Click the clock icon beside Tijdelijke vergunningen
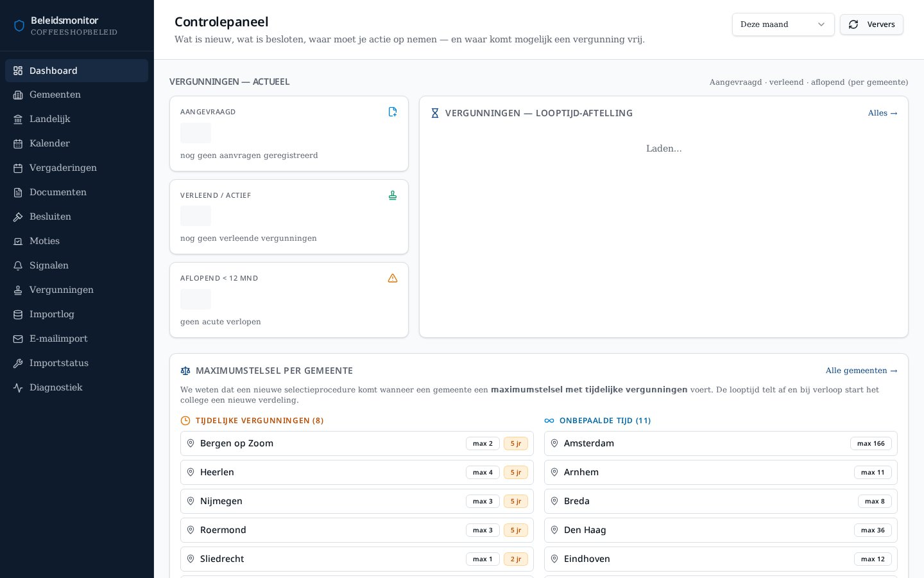The height and width of the screenshot is (578, 924). click(x=185, y=421)
